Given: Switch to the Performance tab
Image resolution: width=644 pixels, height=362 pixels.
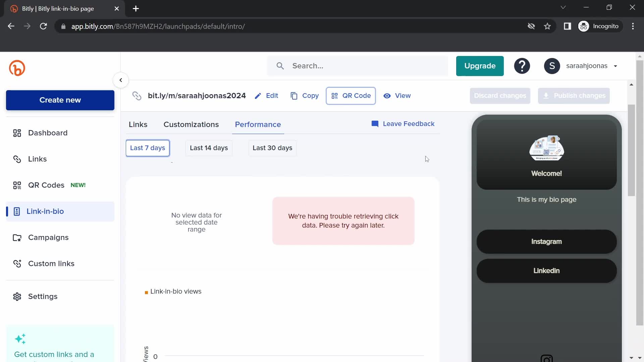Looking at the screenshot, I should click(258, 124).
